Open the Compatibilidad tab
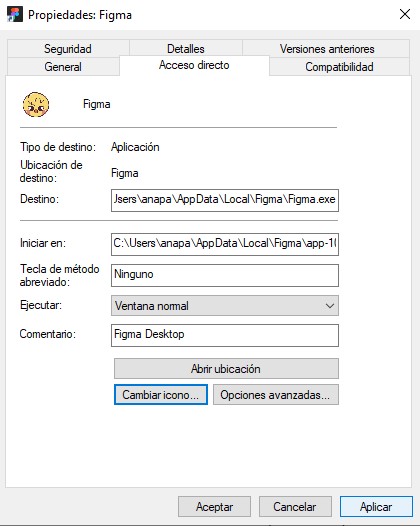This screenshot has height=526, width=420. click(x=339, y=66)
